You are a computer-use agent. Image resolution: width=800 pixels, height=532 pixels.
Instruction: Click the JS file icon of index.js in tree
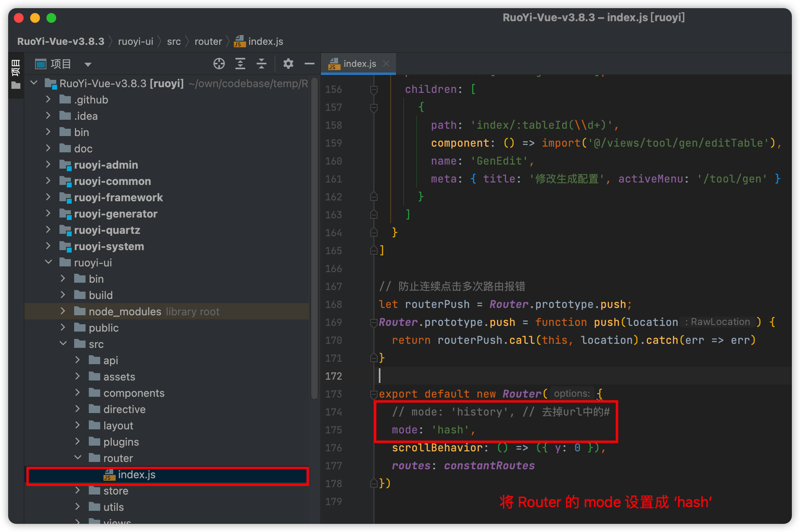tap(109, 475)
